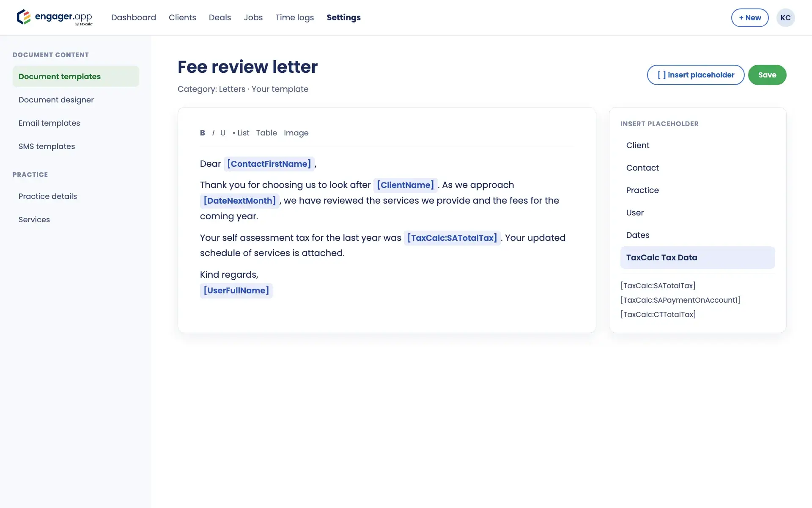Image resolution: width=812 pixels, height=508 pixels.
Task: Toggle bold formatting in editor
Action: click(x=203, y=133)
